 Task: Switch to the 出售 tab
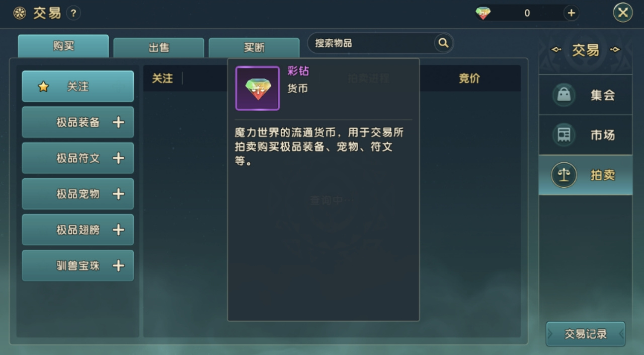click(158, 48)
